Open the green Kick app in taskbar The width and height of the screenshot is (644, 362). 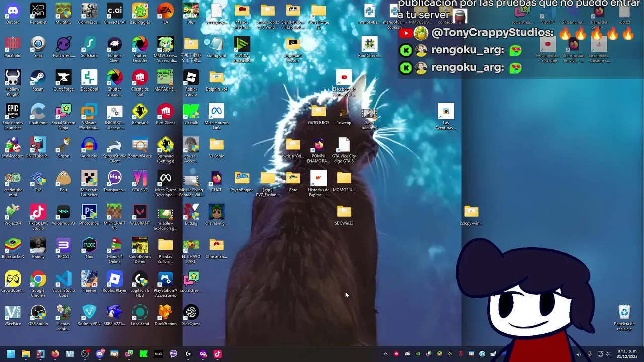click(x=144, y=354)
